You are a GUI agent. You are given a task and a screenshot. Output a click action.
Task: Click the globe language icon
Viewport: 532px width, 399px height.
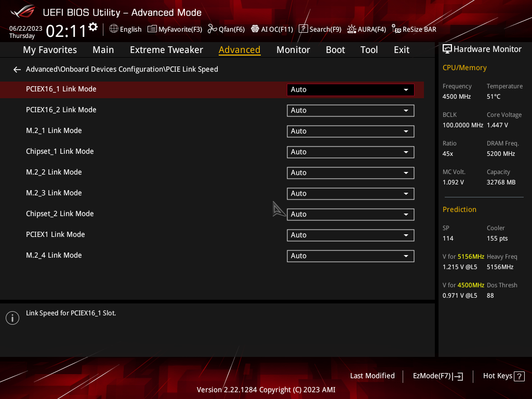click(x=114, y=29)
